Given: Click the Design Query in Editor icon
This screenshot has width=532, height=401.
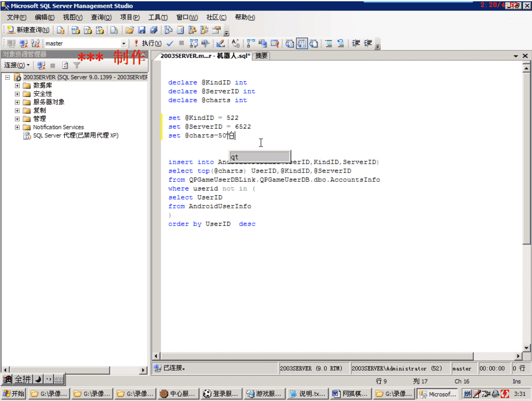Looking at the screenshot, I should [220, 43].
